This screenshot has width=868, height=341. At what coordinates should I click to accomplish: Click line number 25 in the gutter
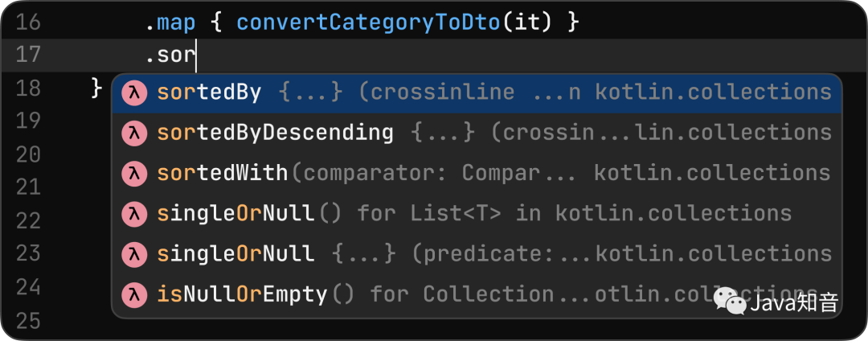27,321
